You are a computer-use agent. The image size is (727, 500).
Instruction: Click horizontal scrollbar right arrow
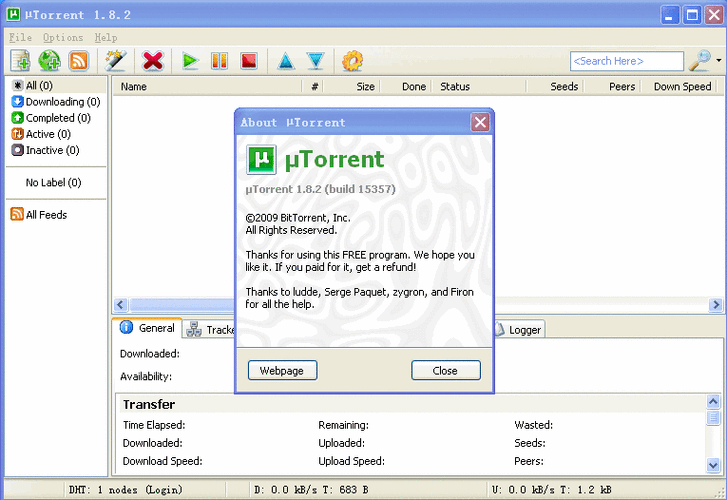[x=716, y=305]
